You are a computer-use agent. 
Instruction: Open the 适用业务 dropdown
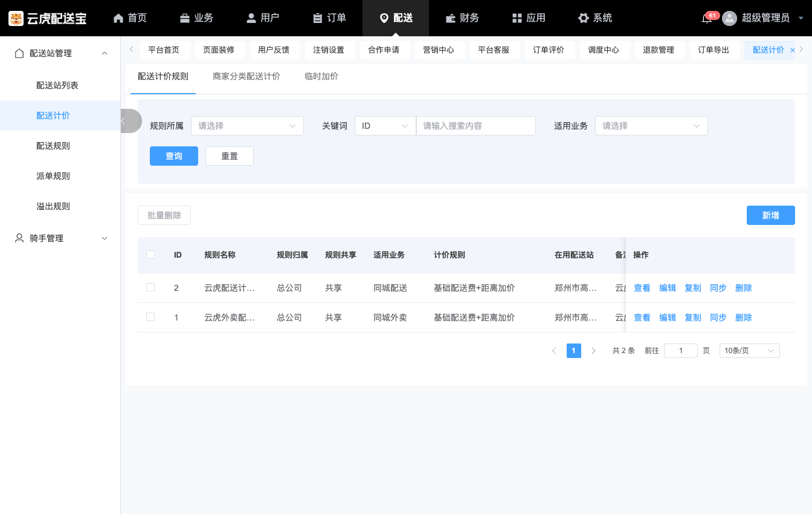coord(651,126)
